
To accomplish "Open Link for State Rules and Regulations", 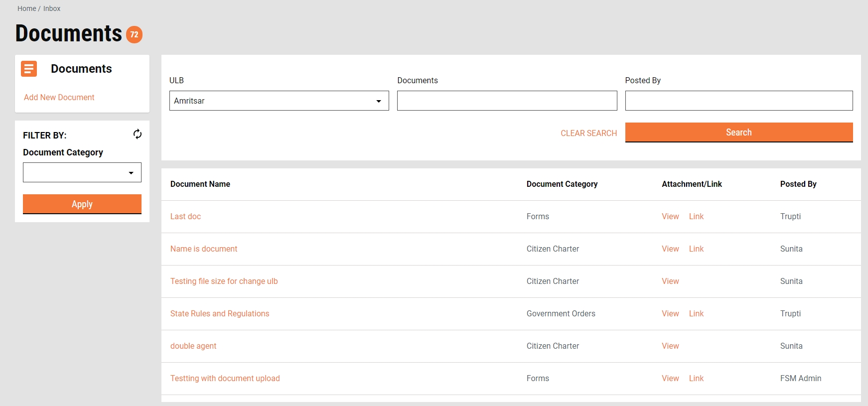I will point(696,313).
